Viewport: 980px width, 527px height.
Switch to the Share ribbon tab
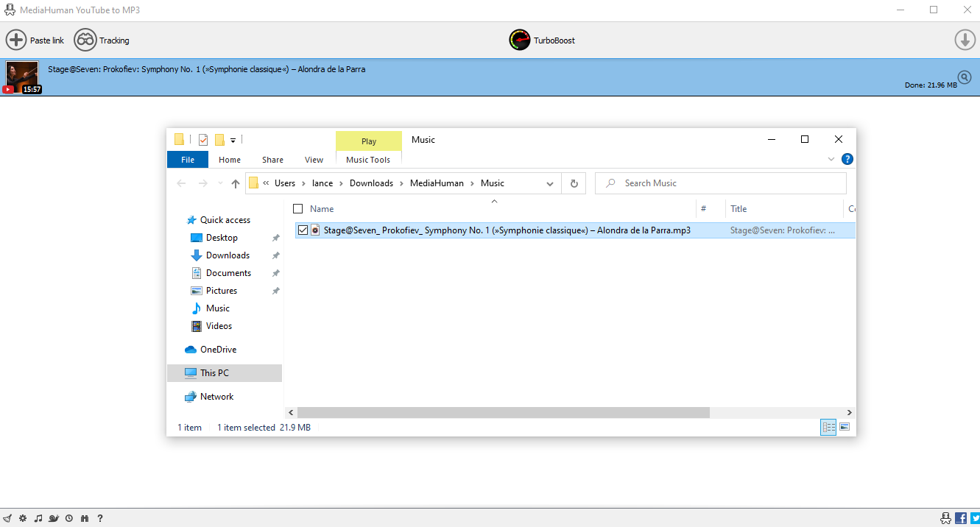[x=272, y=160]
